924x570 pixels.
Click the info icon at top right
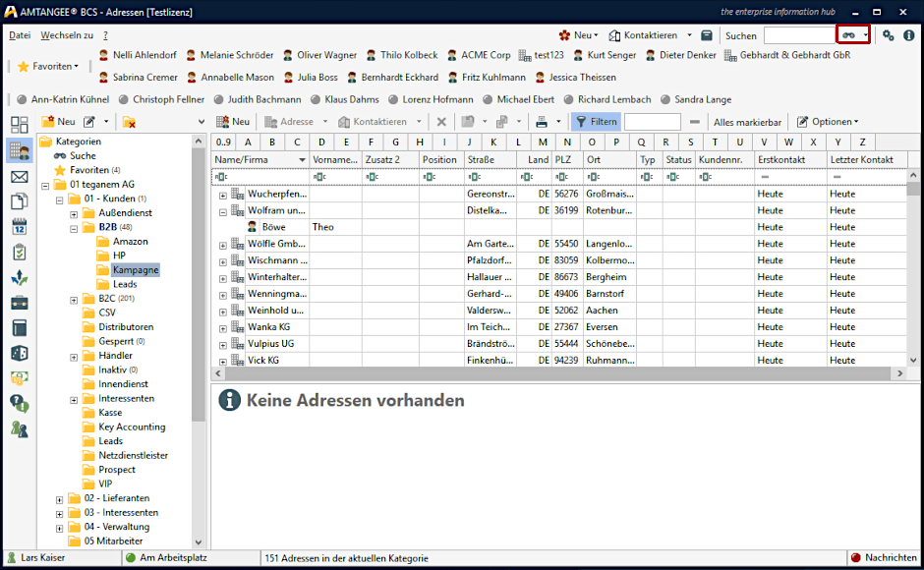click(909, 35)
